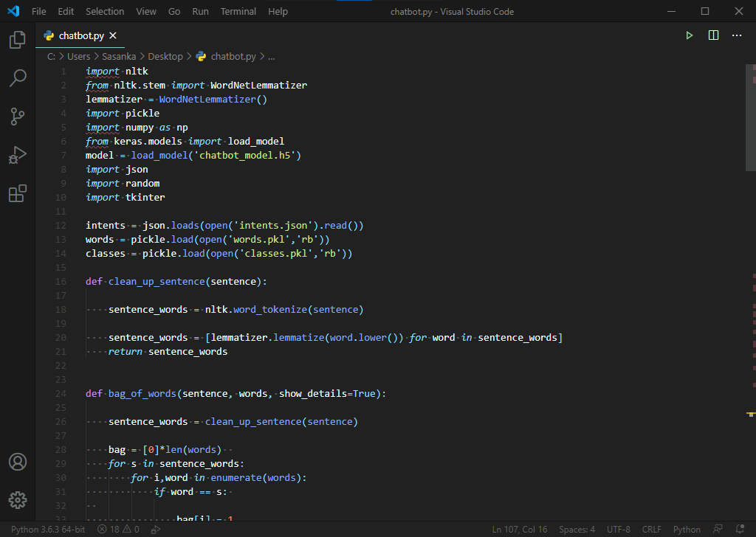Open notifications bell in status bar
756x537 pixels.
740,530
